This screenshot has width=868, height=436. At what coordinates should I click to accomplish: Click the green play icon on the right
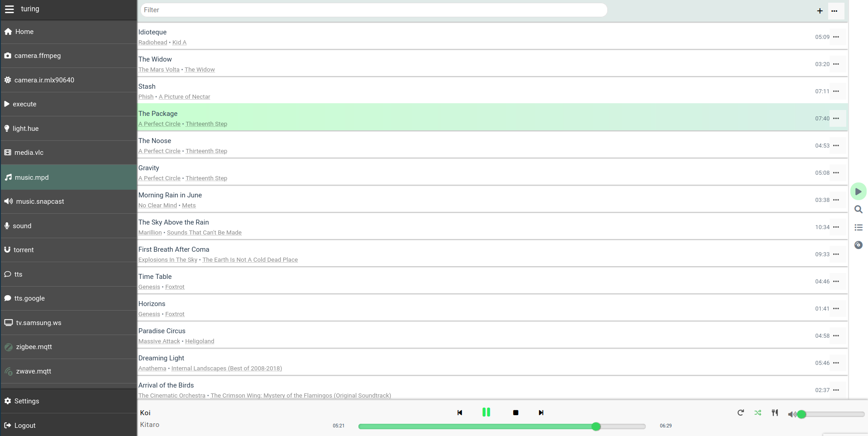858,191
